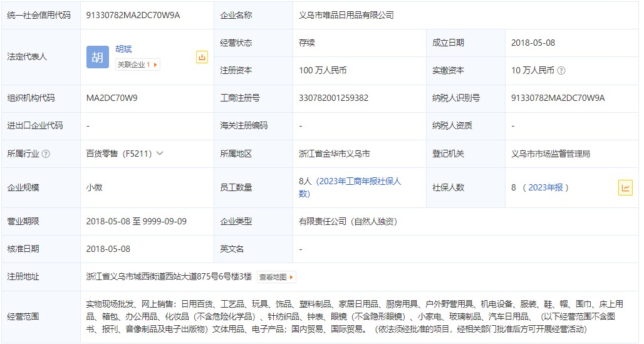The height and width of the screenshot is (344, 644).
Task: Click the 英文名 label
Action: click(232, 249)
